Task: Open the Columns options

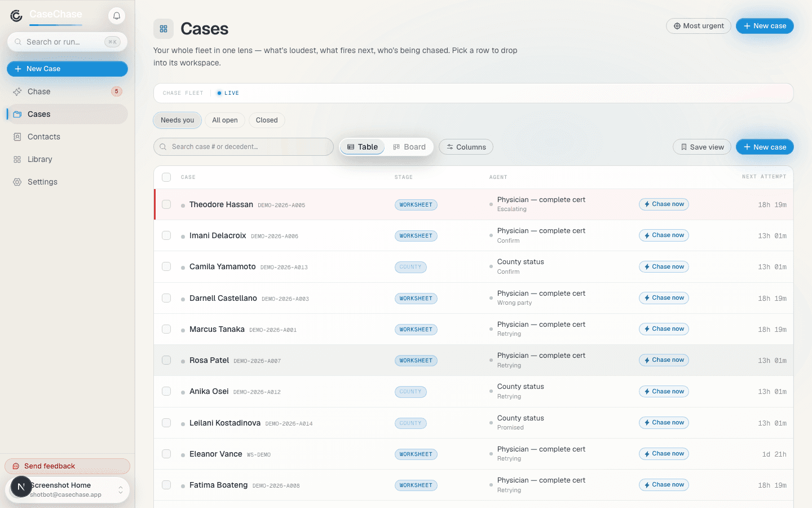Action: [466, 147]
